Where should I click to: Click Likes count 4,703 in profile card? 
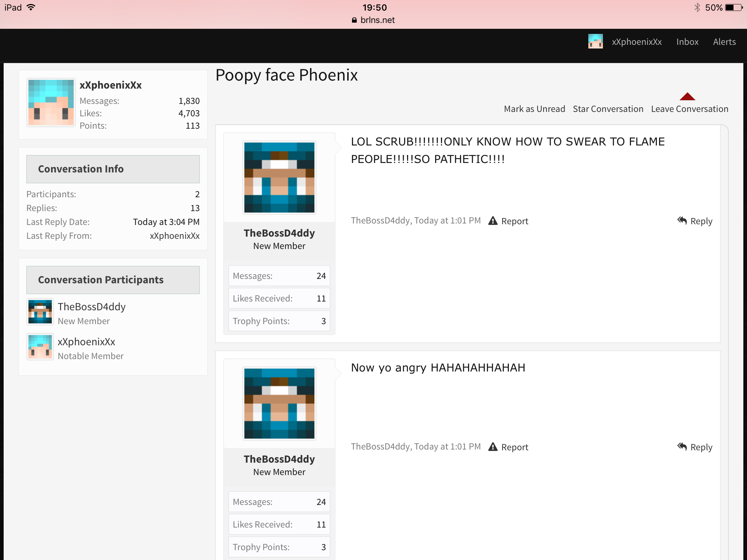click(x=189, y=113)
